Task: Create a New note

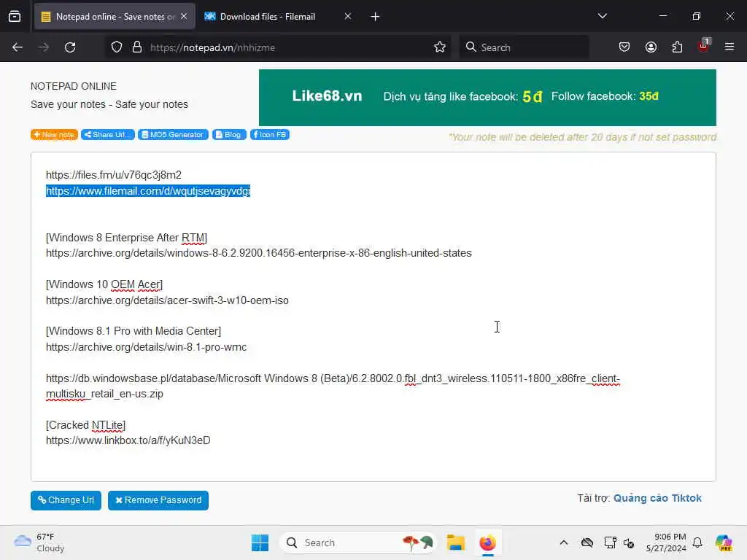Action: click(x=54, y=135)
